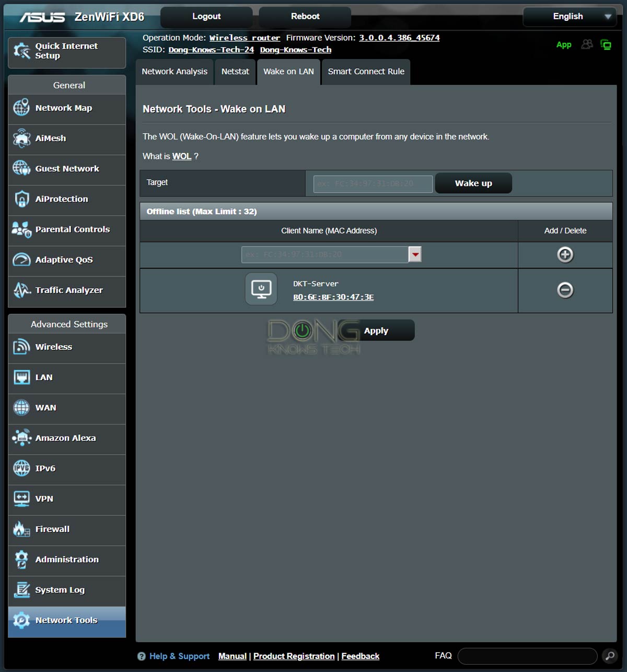Open the Manual link in footer
This screenshot has width=627, height=672.
pos(233,656)
